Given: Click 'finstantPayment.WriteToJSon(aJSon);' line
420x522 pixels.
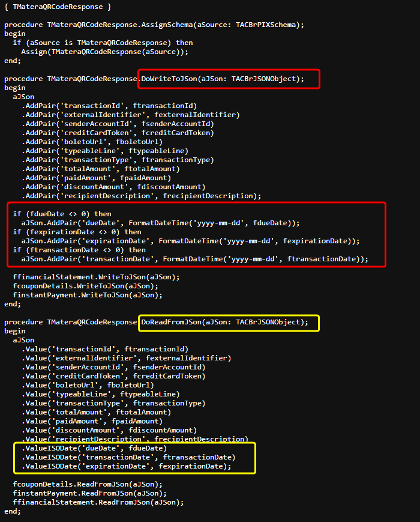Looking at the screenshot, I should coord(88,295).
